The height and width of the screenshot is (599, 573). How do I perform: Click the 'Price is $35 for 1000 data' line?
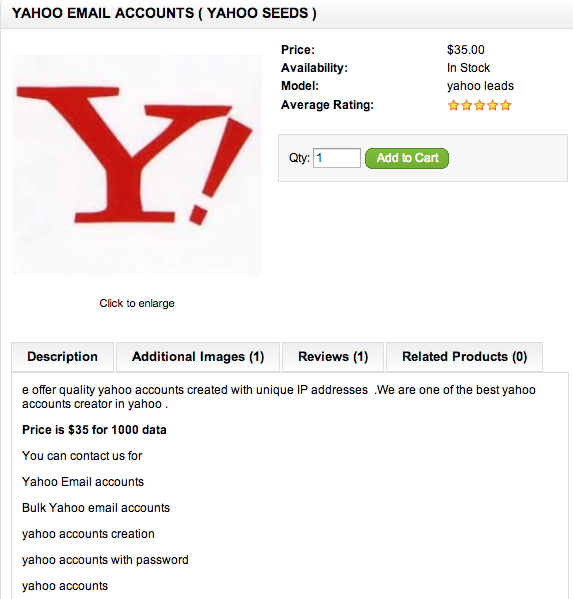(x=94, y=430)
